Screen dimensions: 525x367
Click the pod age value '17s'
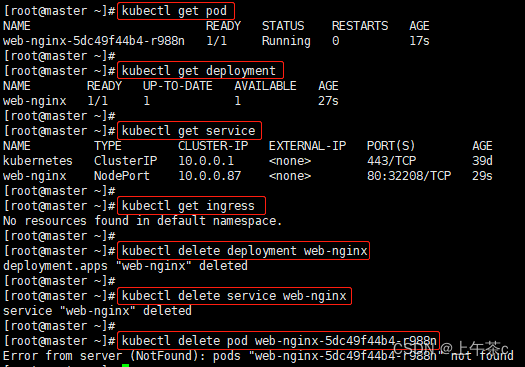point(419,41)
